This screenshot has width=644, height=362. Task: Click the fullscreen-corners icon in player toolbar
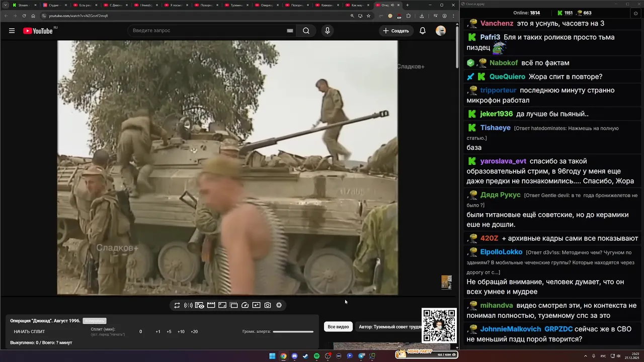pyautogui.click(x=222, y=305)
